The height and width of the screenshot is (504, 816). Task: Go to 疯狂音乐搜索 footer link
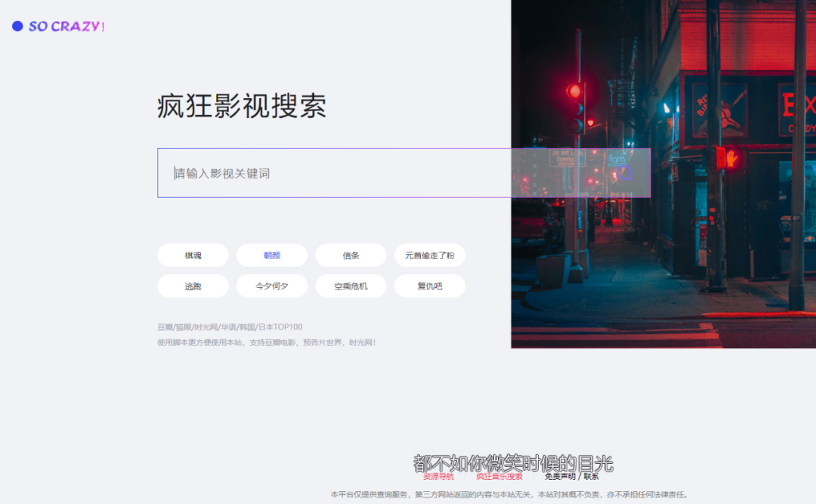(x=499, y=477)
